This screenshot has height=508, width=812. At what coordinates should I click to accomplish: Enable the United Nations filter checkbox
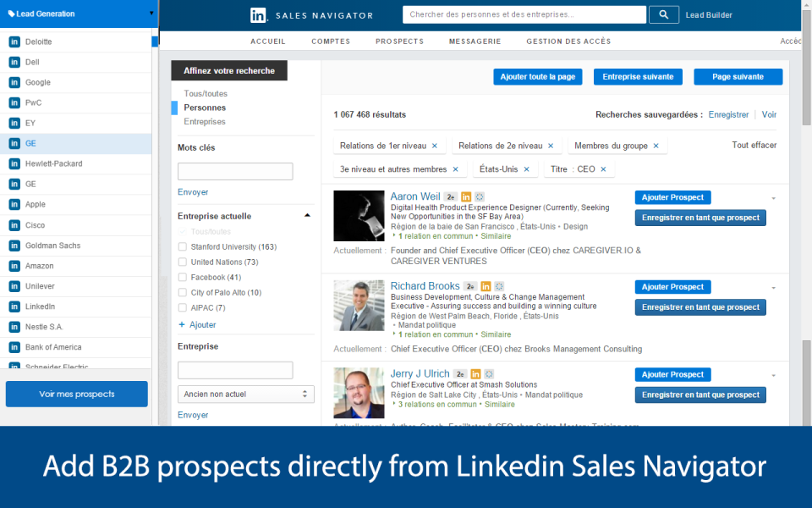pos(183,262)
